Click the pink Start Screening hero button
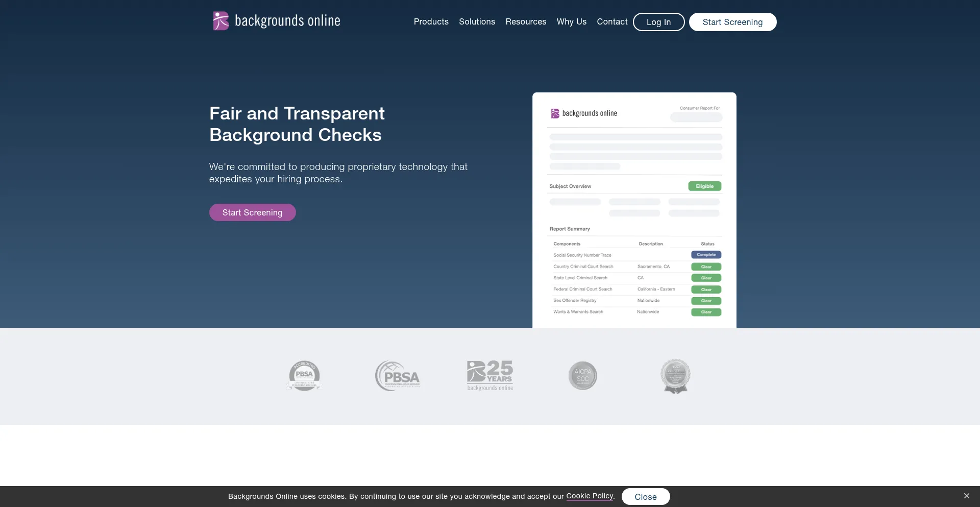This screenshot has height=507, width=980. pyautogui.click(x=252, y=212)
